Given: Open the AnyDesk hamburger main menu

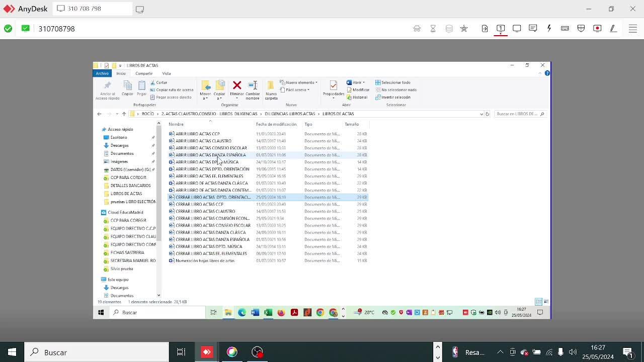Looking at the screenshot, I should pos(633,29).
